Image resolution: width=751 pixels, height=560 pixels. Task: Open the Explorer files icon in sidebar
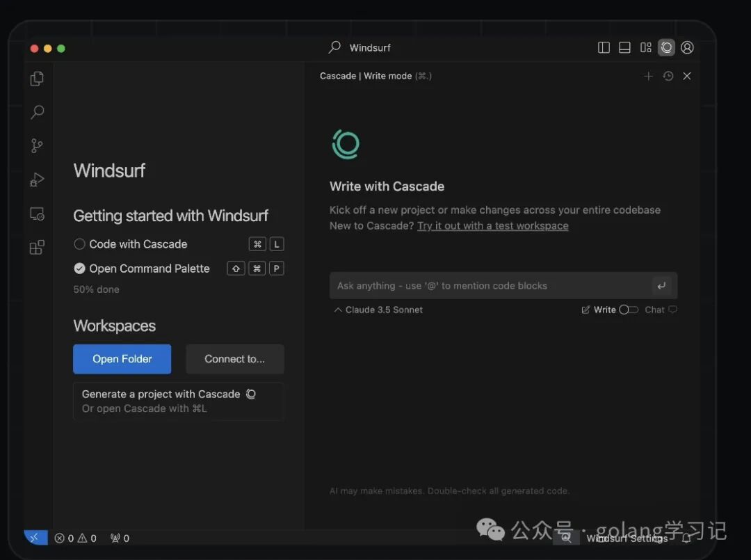point(37,79)
